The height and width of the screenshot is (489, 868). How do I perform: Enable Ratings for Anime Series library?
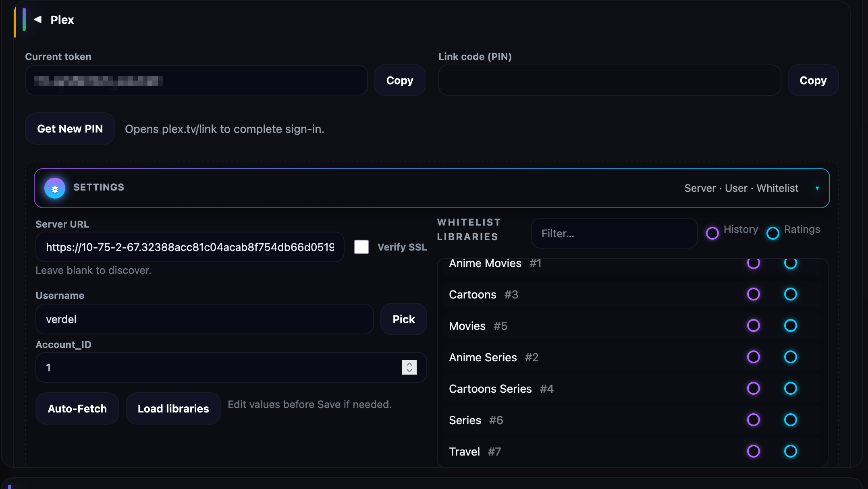coord(790,357)
